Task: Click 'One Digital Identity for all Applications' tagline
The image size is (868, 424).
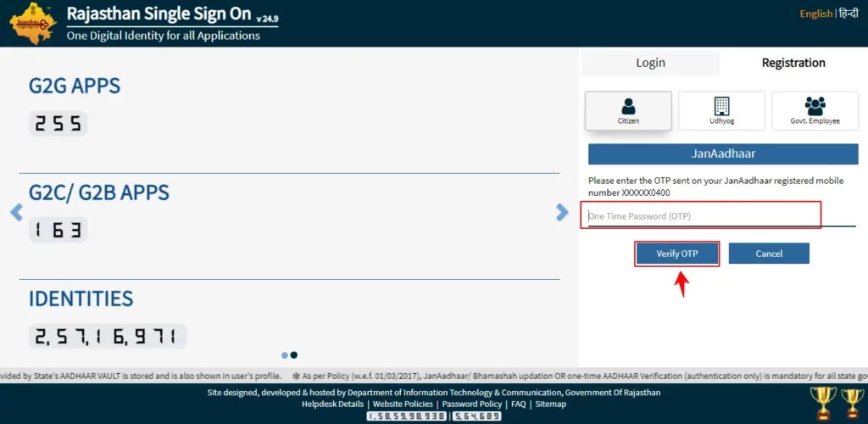Action: (x=164, y=36)
